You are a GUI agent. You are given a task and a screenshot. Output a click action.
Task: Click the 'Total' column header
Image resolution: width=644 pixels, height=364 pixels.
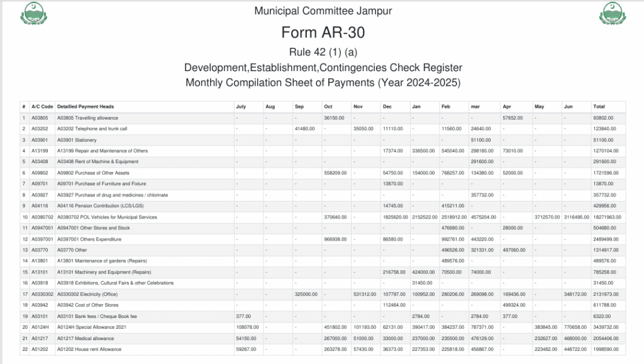(599, 106)
